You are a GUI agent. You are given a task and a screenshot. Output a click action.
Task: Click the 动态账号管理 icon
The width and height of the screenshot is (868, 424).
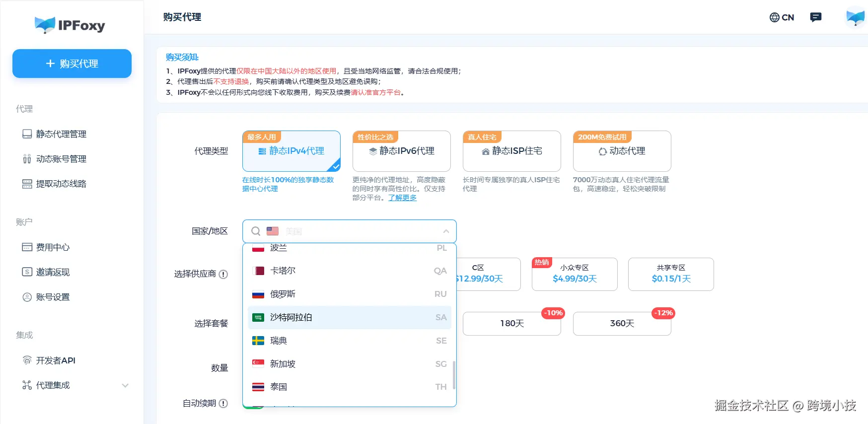27,159
